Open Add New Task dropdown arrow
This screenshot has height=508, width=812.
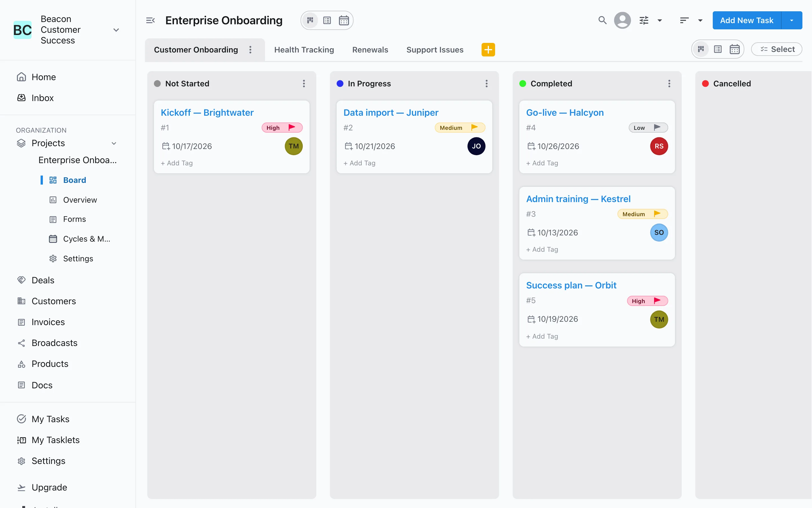click(x=791, y=21)
